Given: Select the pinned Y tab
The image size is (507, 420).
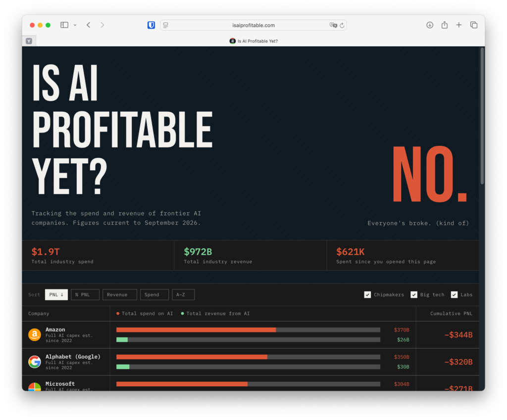Looking at the screenshot, I should coord(29,41).
